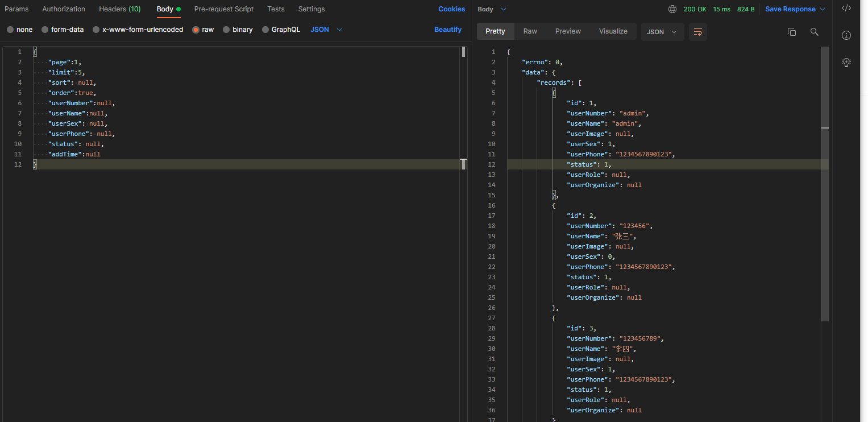
Task: Click the network globe icon
Action: point(672,9)
